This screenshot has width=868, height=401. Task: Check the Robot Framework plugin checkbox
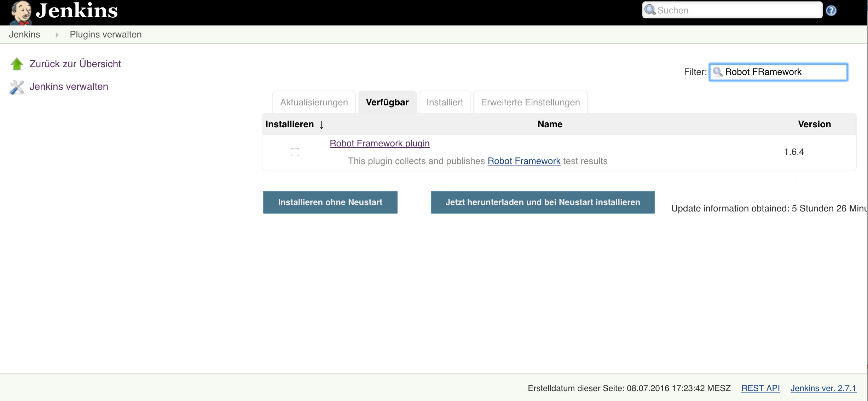295,152
